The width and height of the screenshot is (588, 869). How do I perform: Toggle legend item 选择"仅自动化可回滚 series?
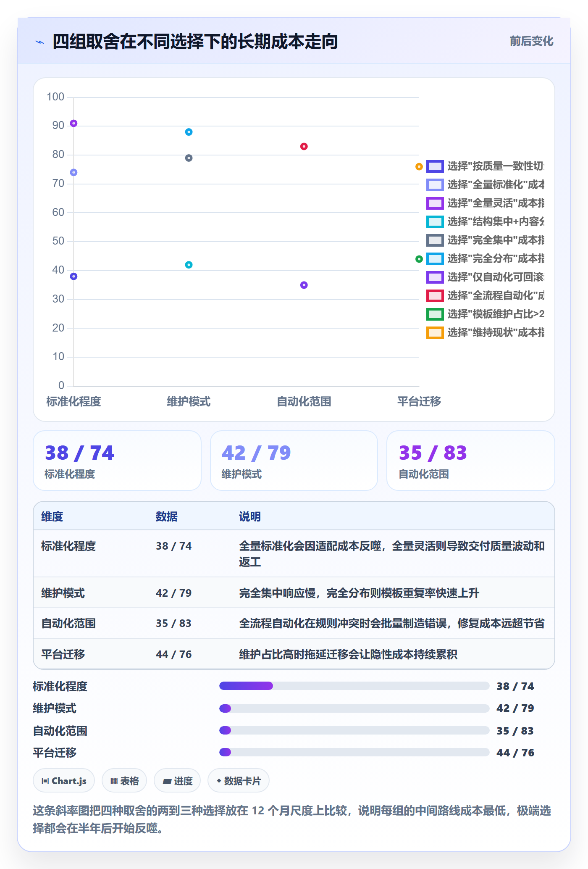click(485, 277)
